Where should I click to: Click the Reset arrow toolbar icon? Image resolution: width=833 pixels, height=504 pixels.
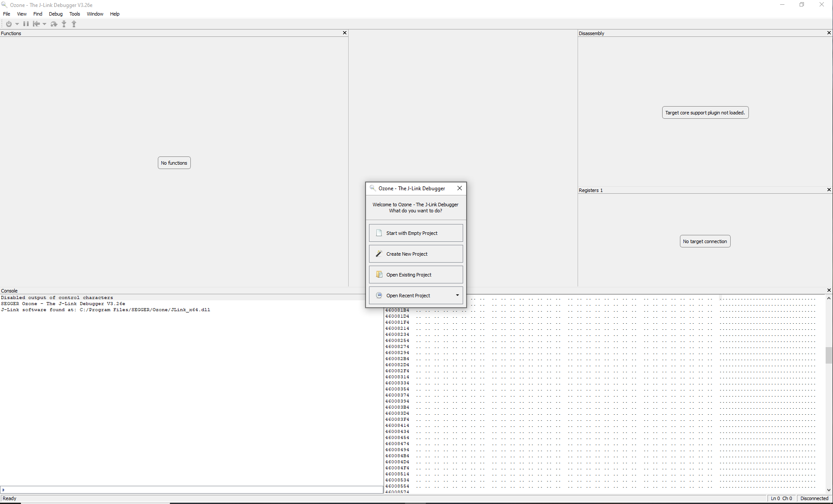click(36, 24)
